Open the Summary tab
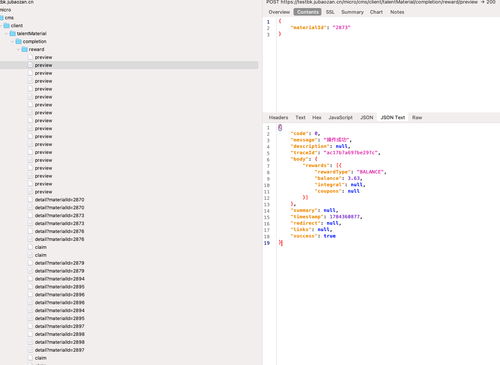Screen dimensions: 500x365 [x=352, y=12]
